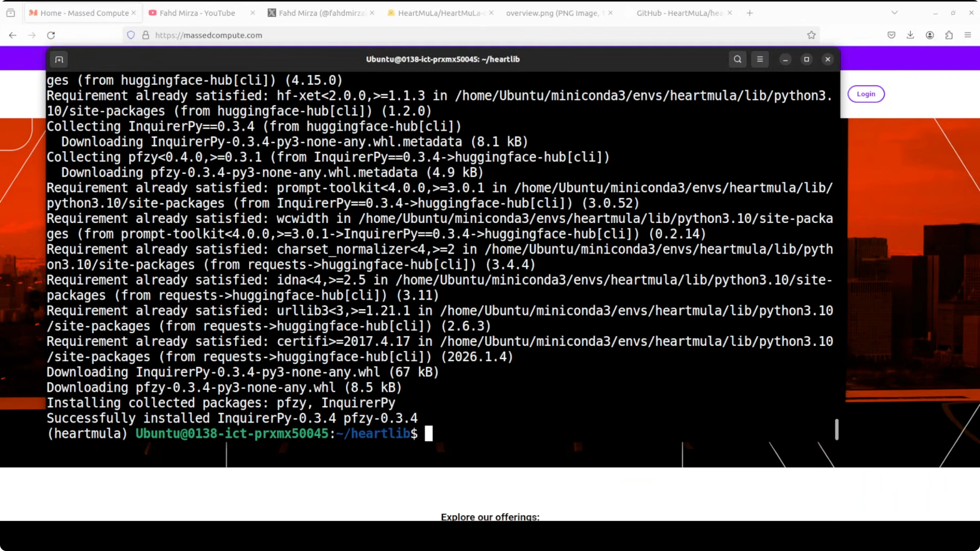This screenshot has width=980, height=551.
Task: Open the Firefox View recent browsing button
Action: click(11, 13)
